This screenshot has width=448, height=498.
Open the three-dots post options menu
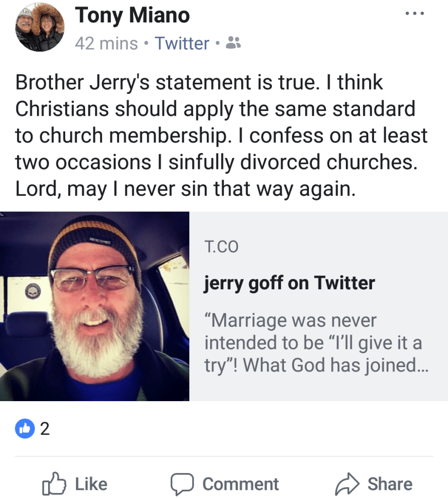tap(414, 14)
